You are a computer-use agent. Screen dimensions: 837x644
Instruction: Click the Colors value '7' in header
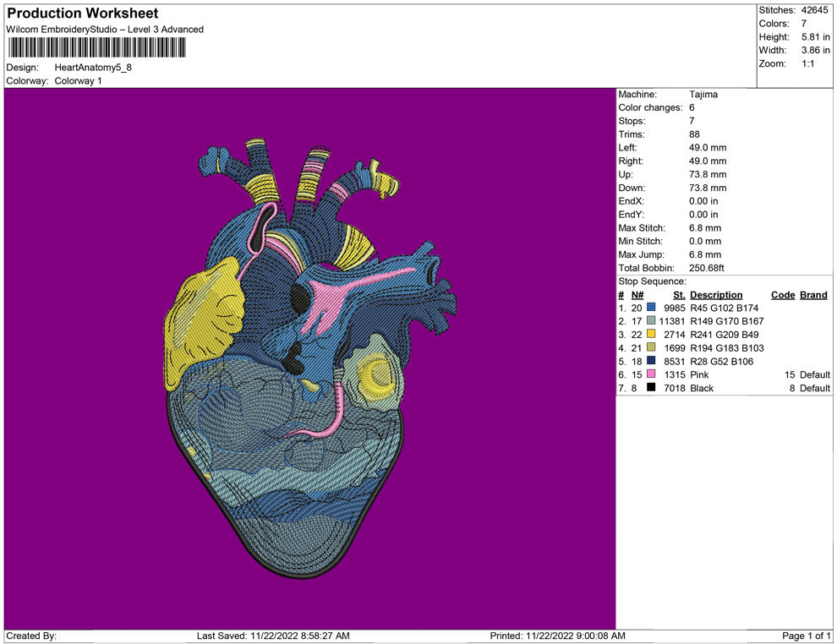tap(804, 24)
